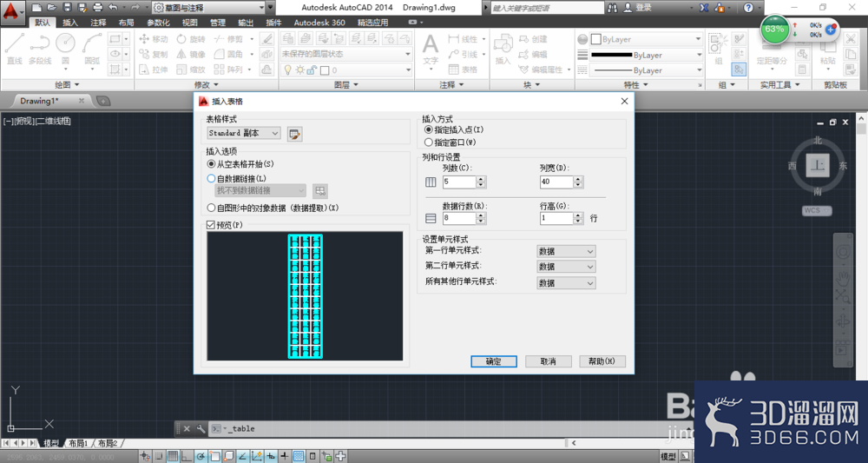Screen dimensions: 868x463
Task: Toggle the 预览 preview checkbox
Action: [210, 225]
